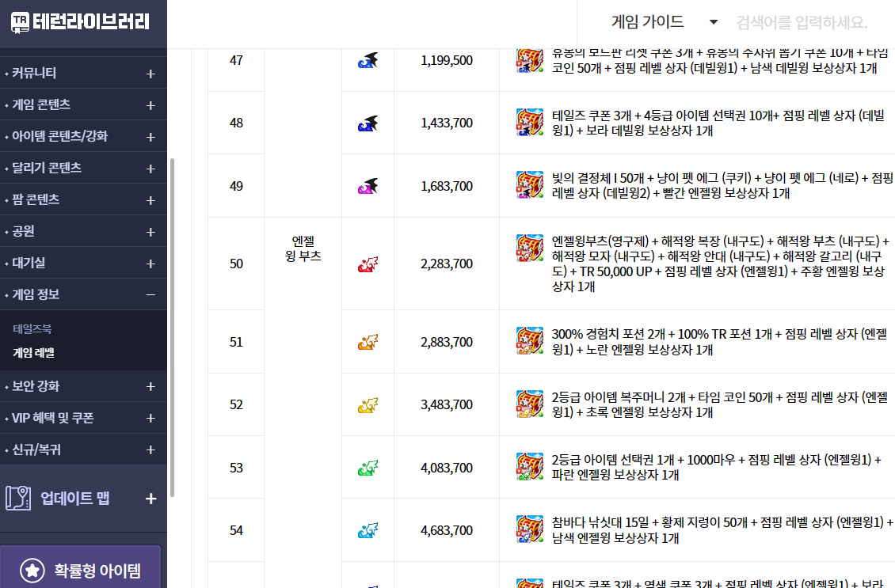Image resolution: width=895 pixels, height=588 pixels.
Task: Expand 신규/복귀 plus icon
Action: coord(150,450)
